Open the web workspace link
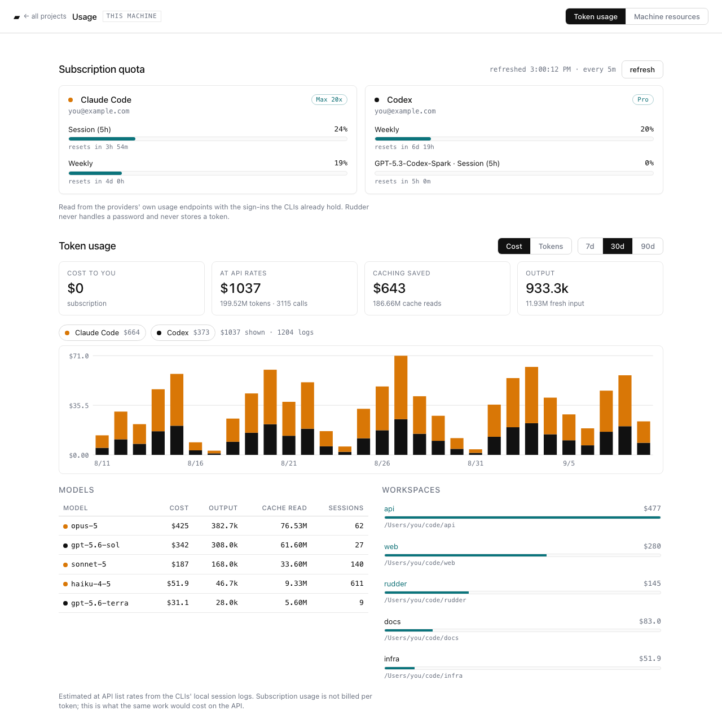The image size is (722, 728). tap(391, 546)
